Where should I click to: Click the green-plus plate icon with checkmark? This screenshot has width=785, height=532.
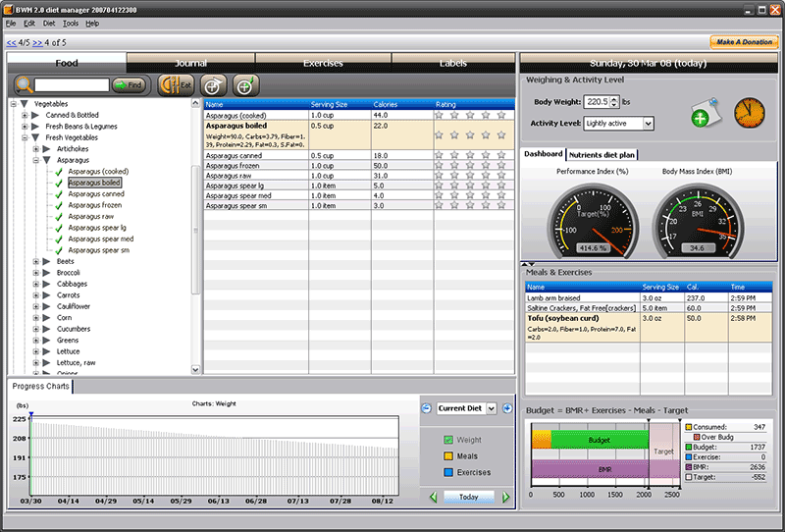click(245, 85)
